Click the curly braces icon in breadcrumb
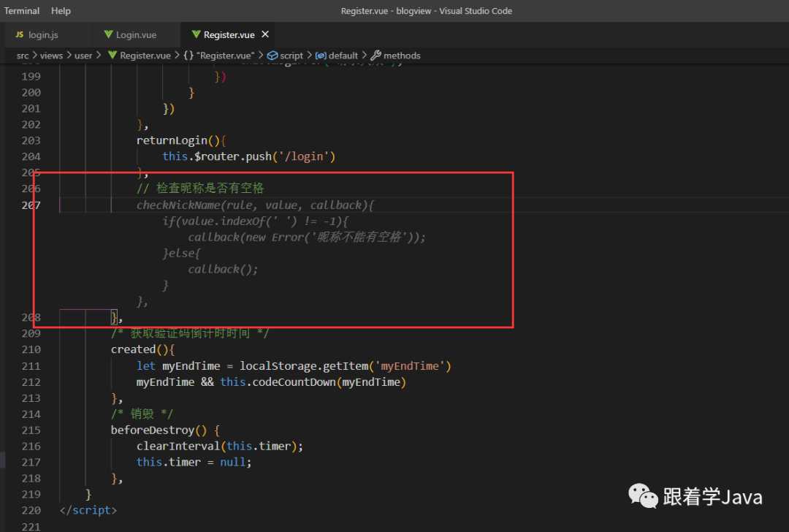This screenshot has height=532, width=789. (x=188, y=56)
